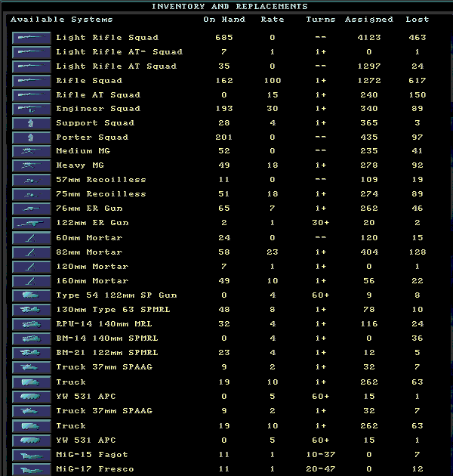Click the Turns column header
The image size is (453, 476).
[x=321, y=20]
